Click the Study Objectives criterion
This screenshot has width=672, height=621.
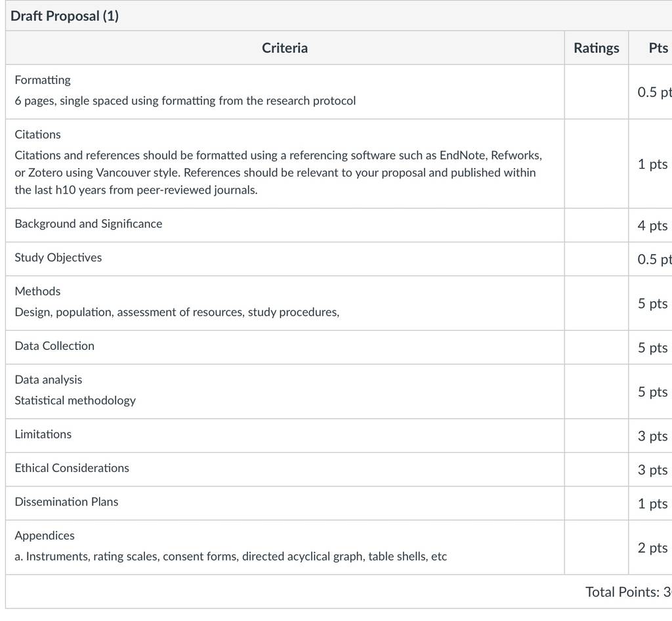click(x=58, y=257)
